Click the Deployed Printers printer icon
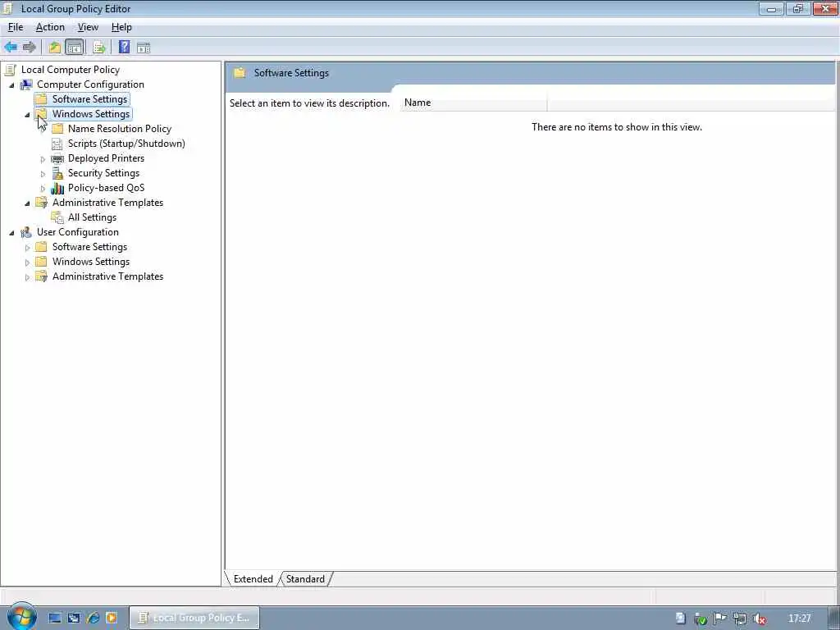The height and width of the screenshot is (630, 840). [x=57, y=158]
